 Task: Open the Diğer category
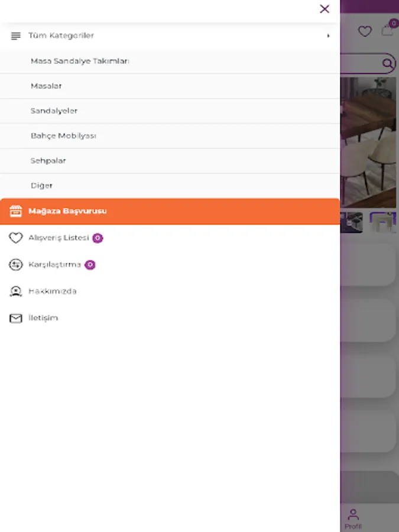click(x=170, y=186)
